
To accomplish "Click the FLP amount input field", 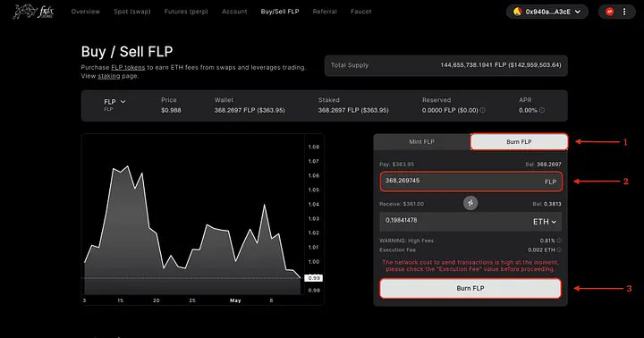I will click(470, 182).
